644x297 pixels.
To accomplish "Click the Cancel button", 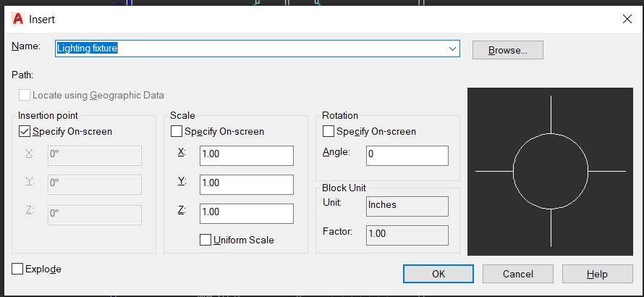I will pos(517,275).
